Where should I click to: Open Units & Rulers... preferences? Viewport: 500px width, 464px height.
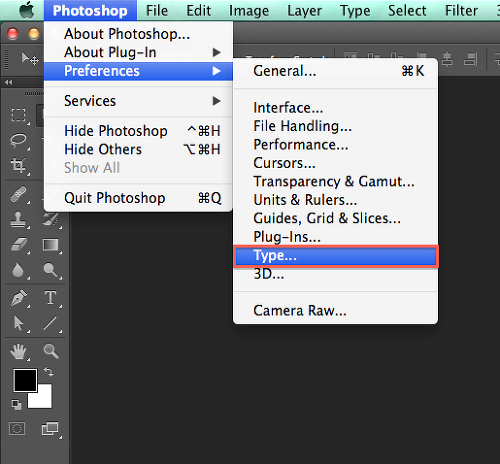pos(336,200)
